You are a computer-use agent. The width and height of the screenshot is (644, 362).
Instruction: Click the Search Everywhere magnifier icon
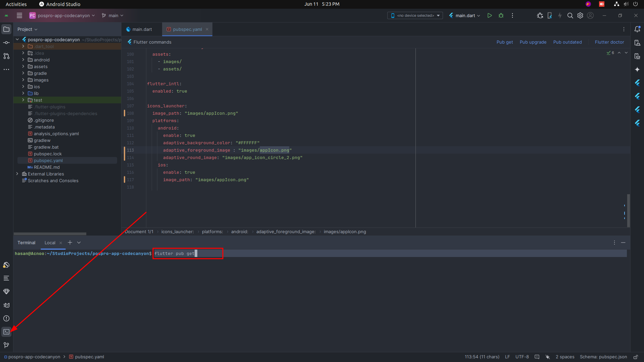pos(570,15)
